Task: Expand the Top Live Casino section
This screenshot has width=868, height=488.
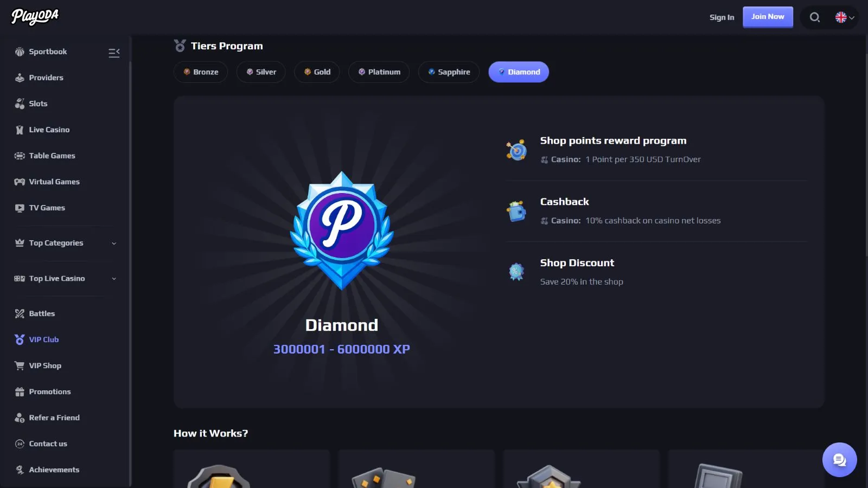Action: coord(65,278)
